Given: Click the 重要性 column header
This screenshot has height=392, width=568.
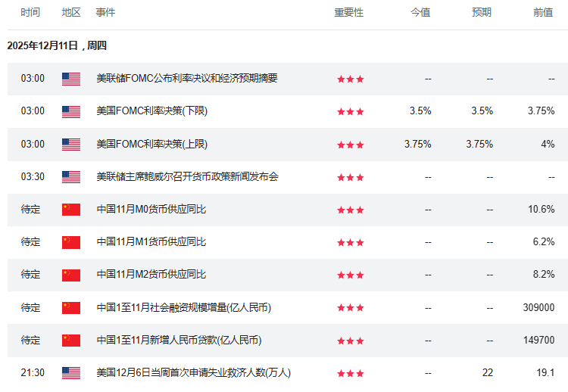Looking at the screenshot, I should (x=348, y=12).
